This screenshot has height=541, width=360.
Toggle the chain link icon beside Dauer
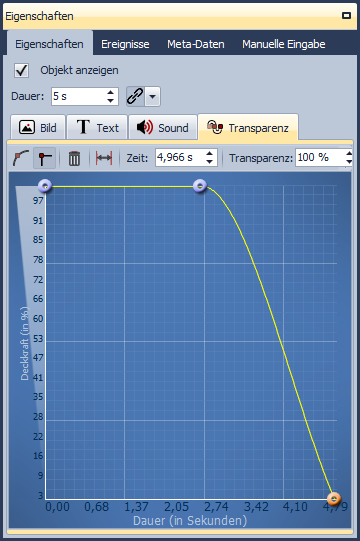pyautogui.click(x=135, y=96)
